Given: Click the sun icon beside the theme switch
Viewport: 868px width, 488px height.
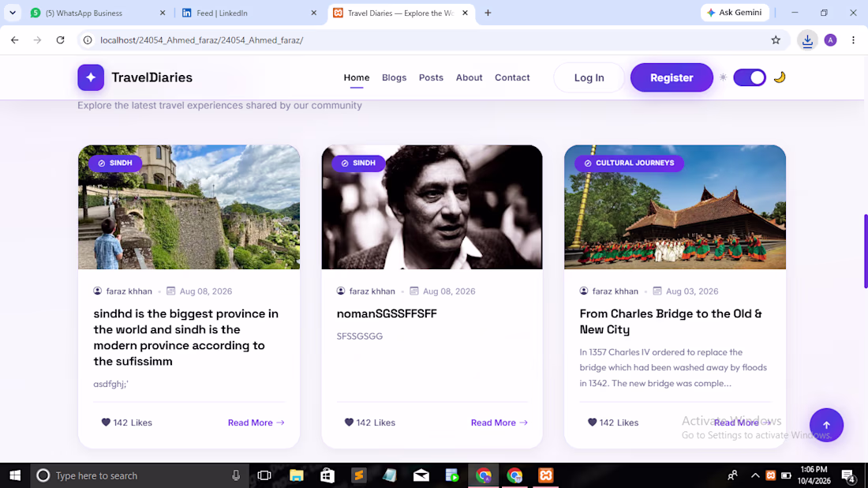Looking at the screenshot, I should [723, 77].
